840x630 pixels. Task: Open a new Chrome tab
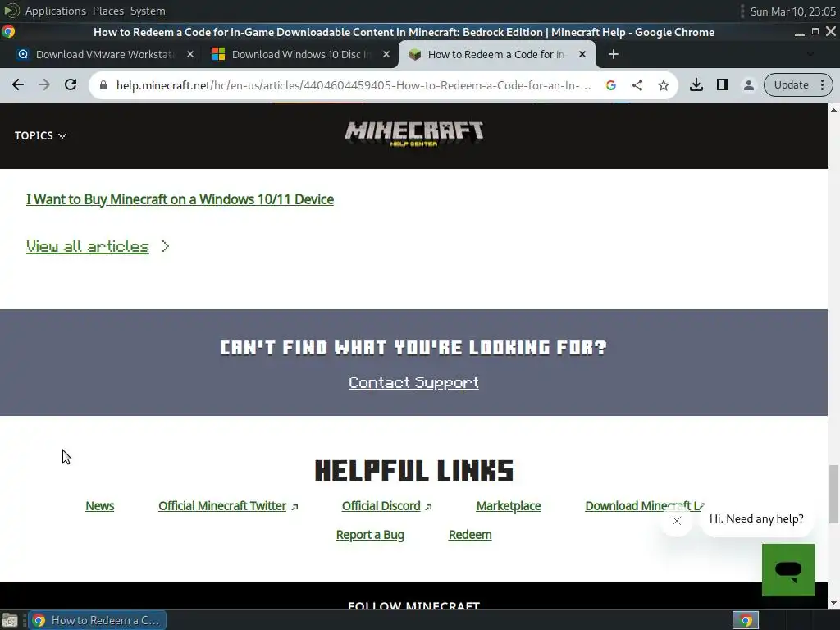pos(614,54)
